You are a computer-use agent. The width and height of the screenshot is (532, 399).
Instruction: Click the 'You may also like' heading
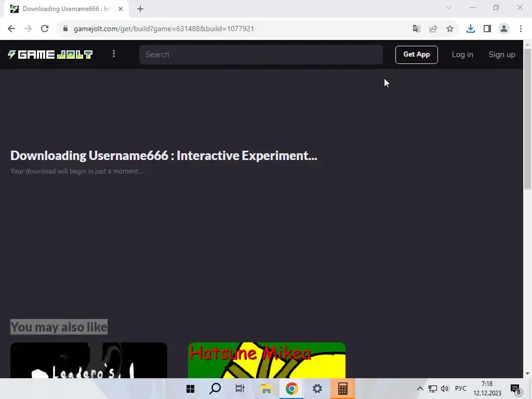coord(59,327)
